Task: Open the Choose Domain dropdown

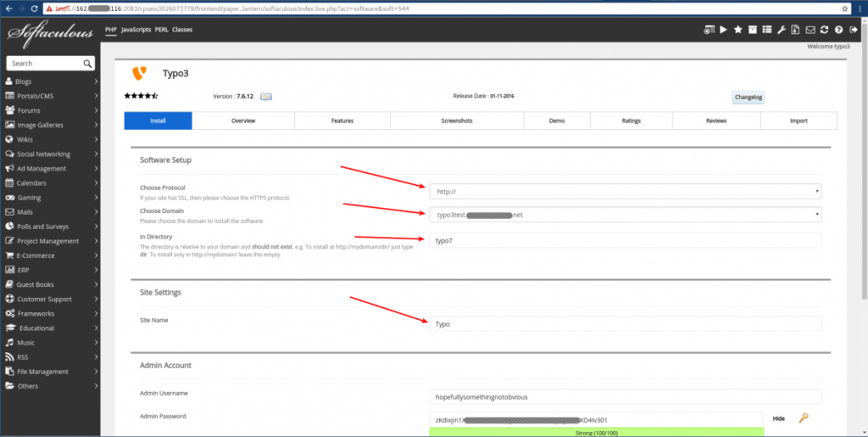Action: point(626,215)
